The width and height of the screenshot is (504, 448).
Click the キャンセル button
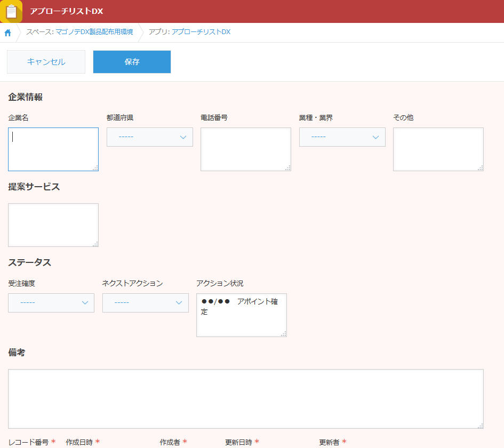46,62
